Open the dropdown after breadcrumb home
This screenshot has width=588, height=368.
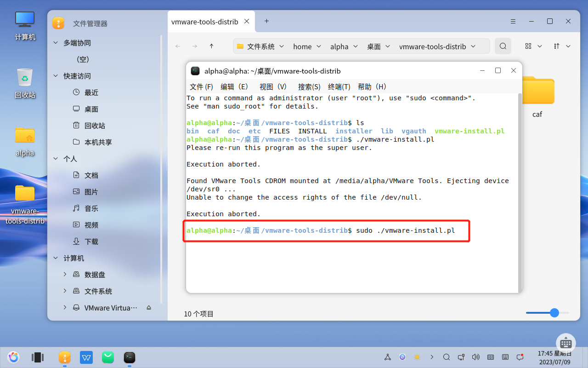coord(318,46)
